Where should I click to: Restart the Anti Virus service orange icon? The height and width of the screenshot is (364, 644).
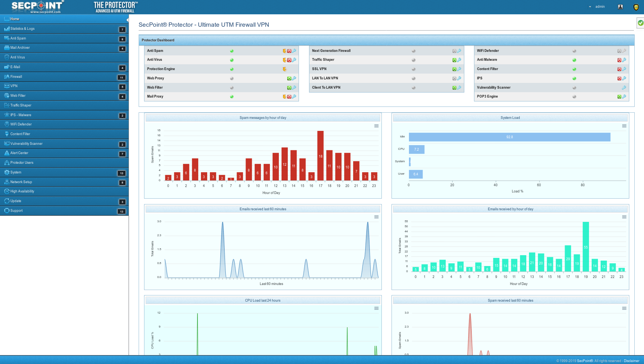tap(285, 60)
